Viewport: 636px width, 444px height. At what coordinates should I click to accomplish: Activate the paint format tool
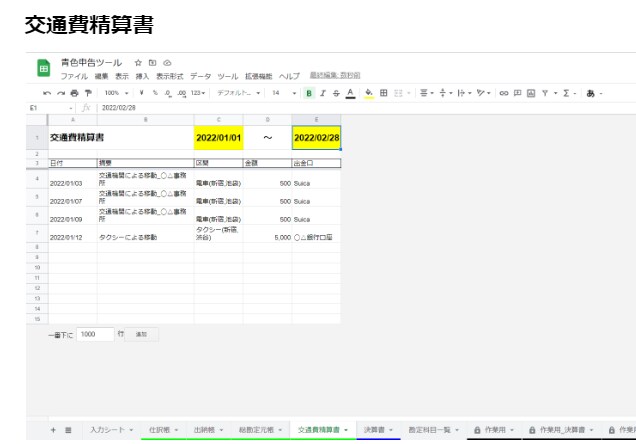point(88,93)
